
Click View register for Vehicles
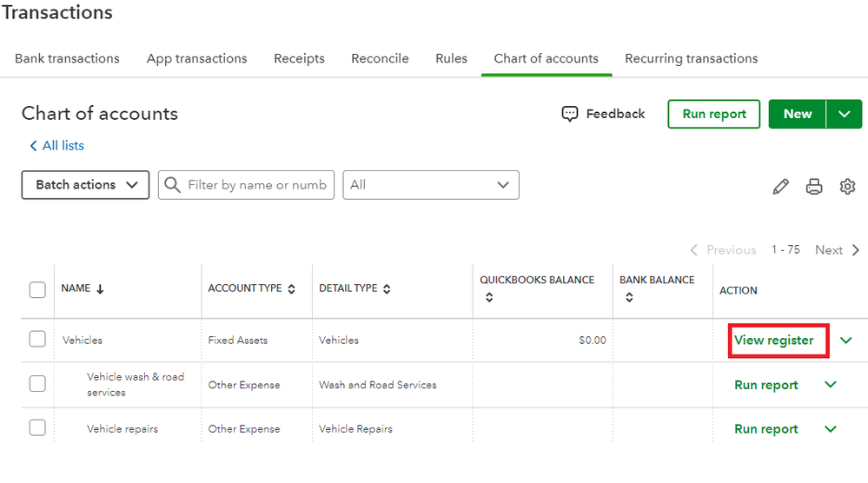click(773, 341)
